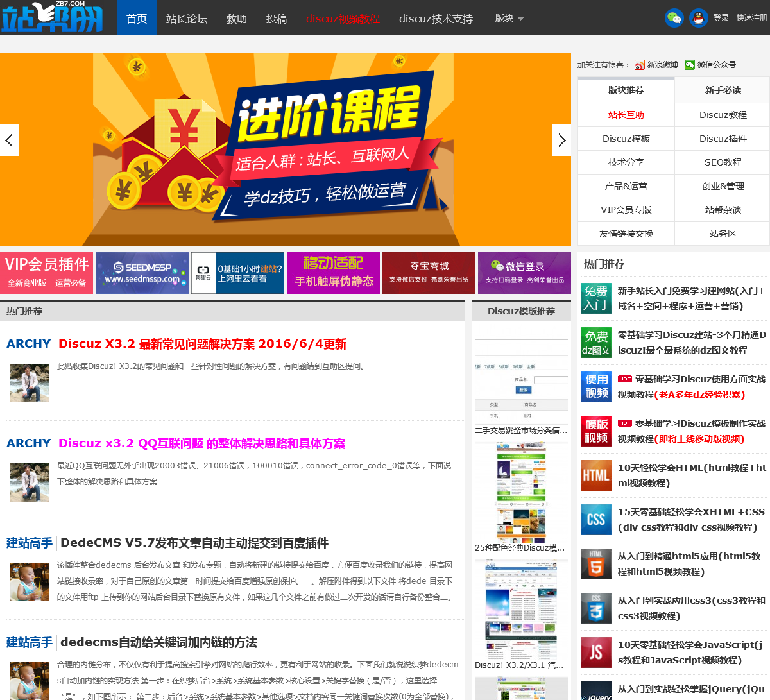Image resolution: width=770 pixels, height=700 pixels.
Task: Open the JS course icon
Action: pyautogui.click(x=595, y=653)
